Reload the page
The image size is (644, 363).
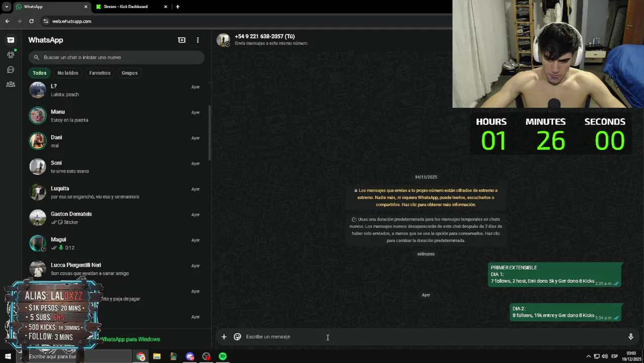pos(31,21)
